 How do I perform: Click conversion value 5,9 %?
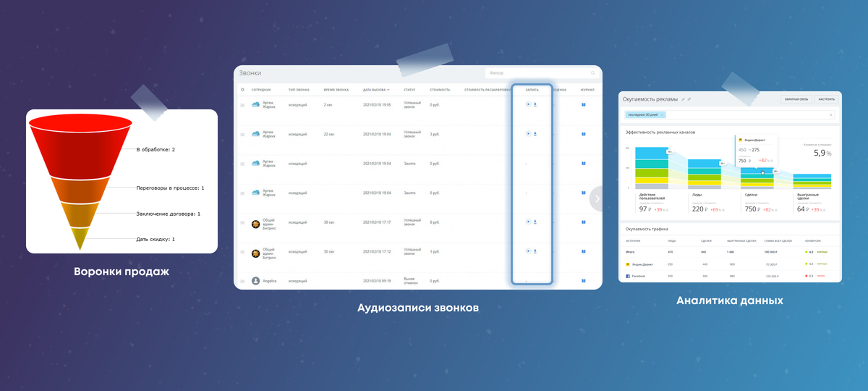point(822,154)
